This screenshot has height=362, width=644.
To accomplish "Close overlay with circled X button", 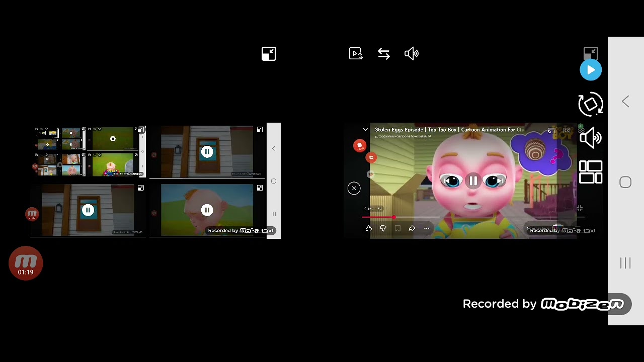I will click(354, 188).
